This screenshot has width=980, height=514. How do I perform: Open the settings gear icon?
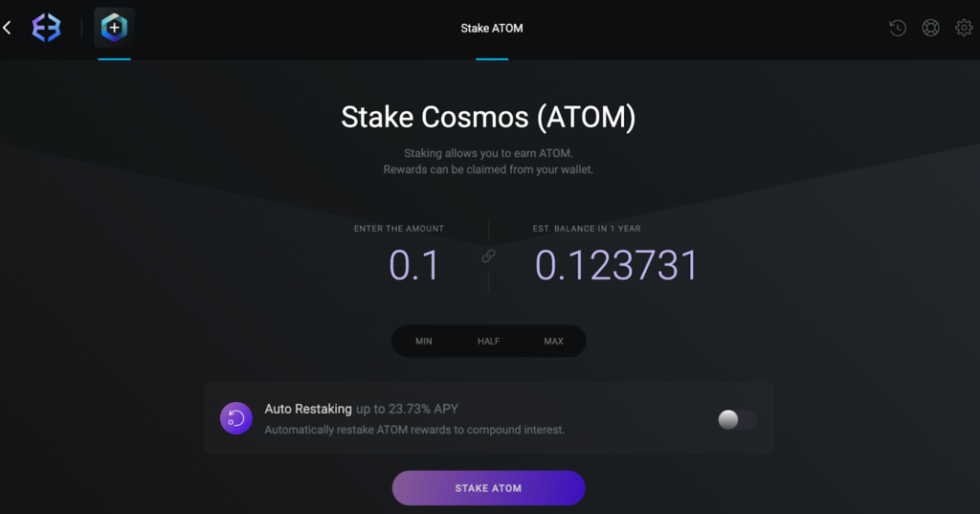(964, 28)
